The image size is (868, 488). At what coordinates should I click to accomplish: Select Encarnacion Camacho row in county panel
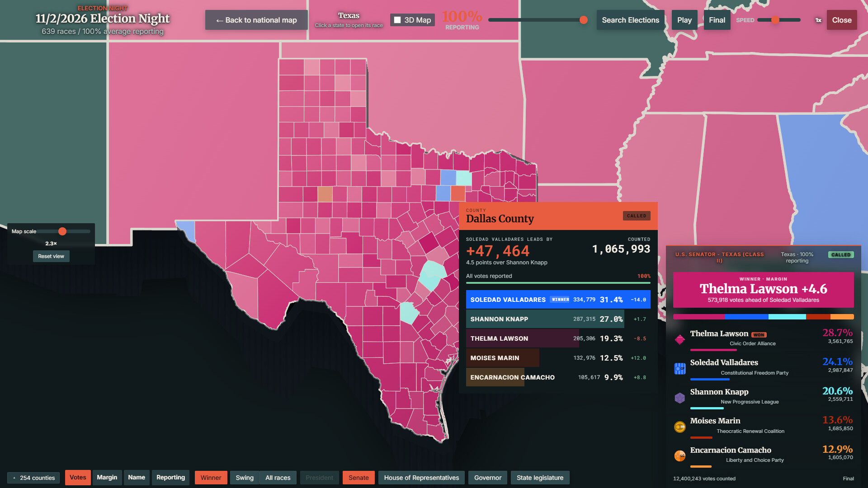click(558, 377)
